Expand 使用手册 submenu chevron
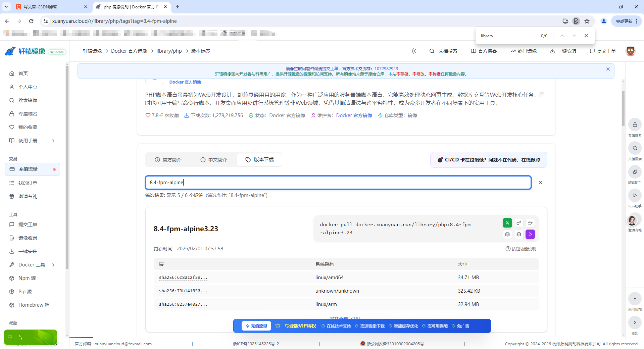This screenshot has width=644, height=349. [x=53, y=141]
